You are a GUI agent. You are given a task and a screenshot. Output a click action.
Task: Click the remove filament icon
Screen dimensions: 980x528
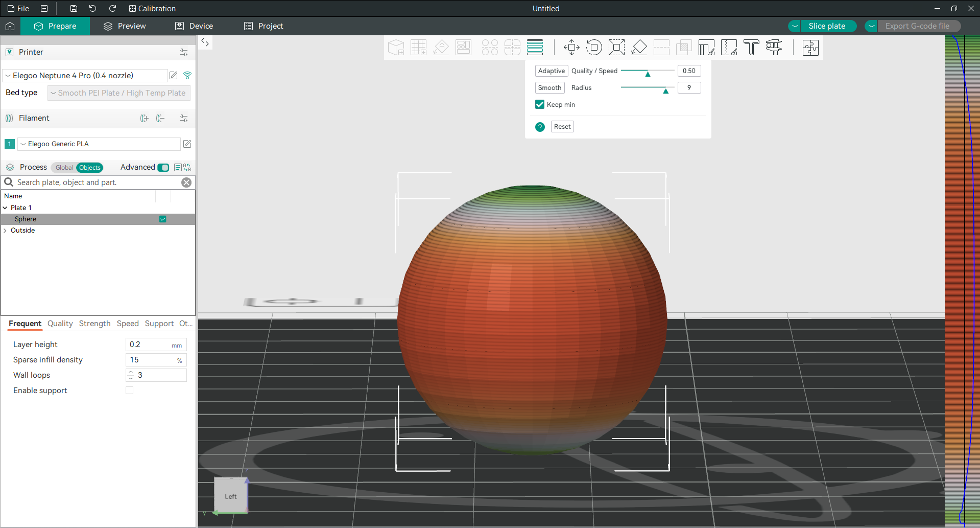[160, 118]
